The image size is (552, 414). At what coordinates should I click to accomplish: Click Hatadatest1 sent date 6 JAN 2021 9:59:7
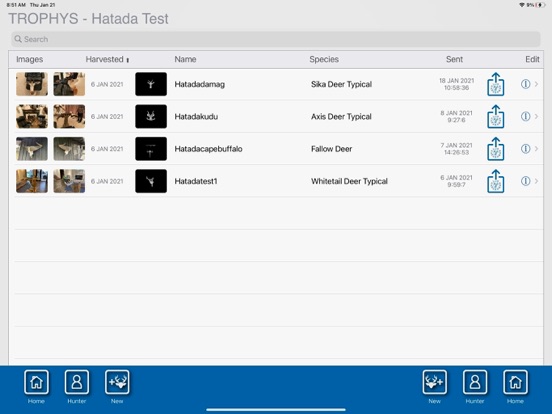[457, 181]
